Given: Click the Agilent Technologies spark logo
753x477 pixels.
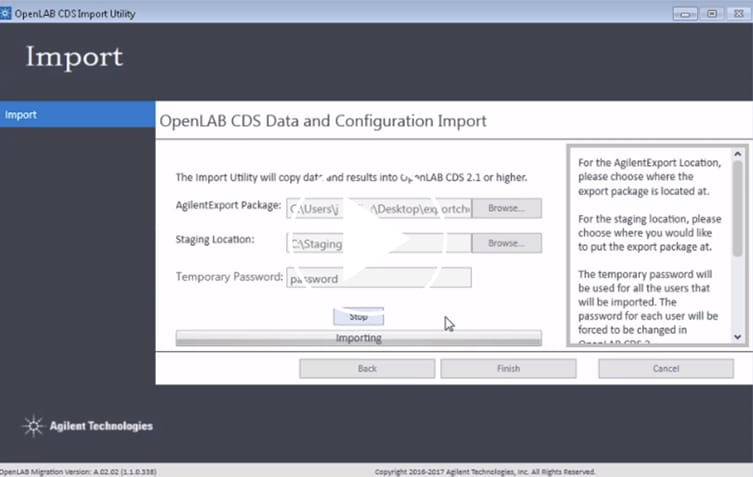Looking at the screenshot, I should pyautogui.click(x=32, y=426).
